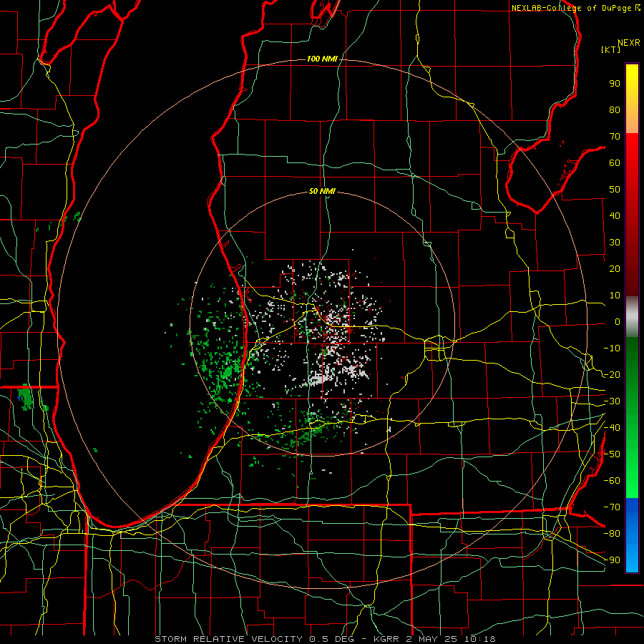Pick the gray zero-velocity color bar segment
The image size is (644, 644).
tap(632, 317)
